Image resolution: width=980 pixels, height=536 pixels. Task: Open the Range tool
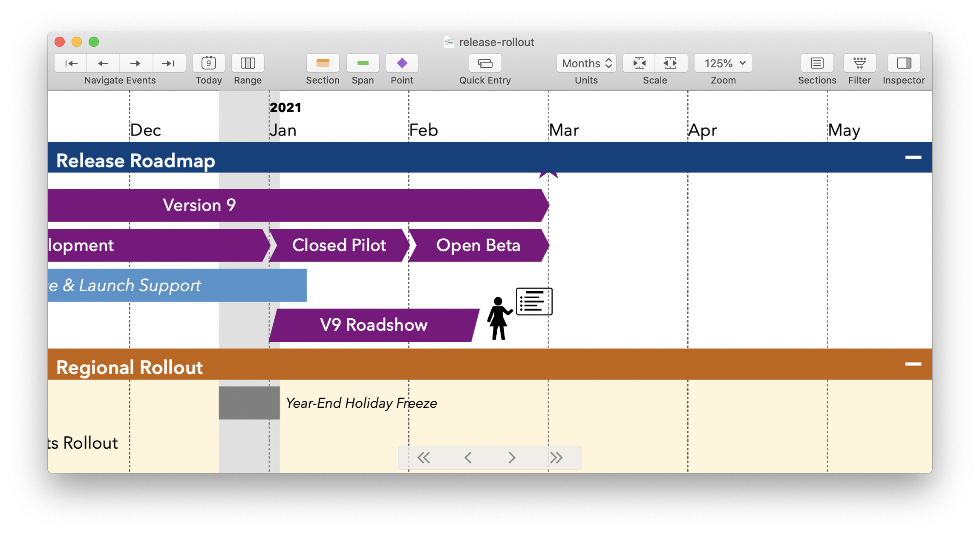pos(248,63)
